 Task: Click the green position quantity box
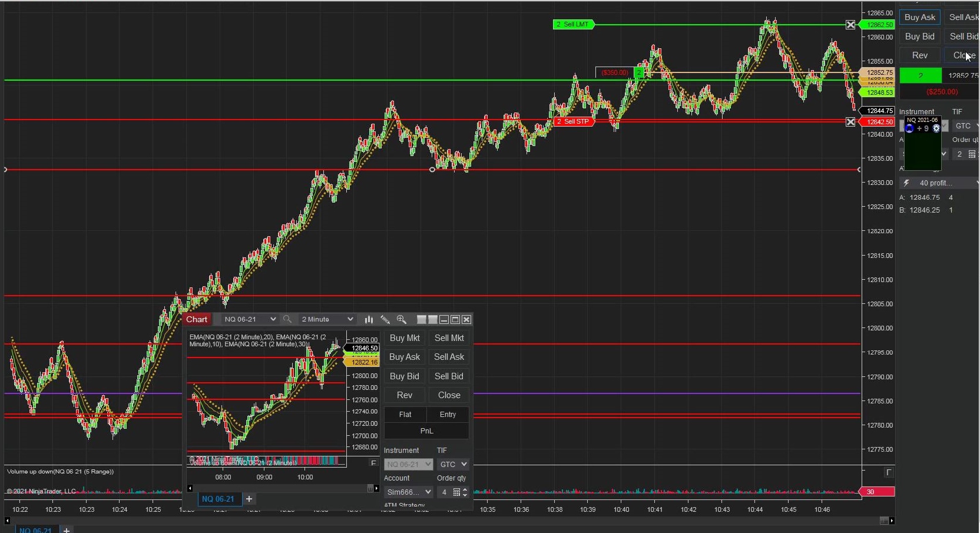point(921,75)
